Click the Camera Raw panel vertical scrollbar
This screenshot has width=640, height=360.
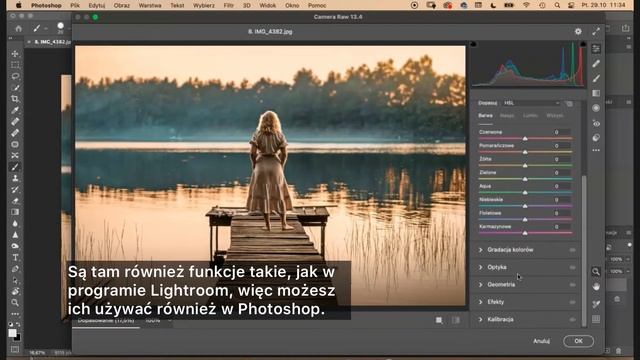coord(584,250)
